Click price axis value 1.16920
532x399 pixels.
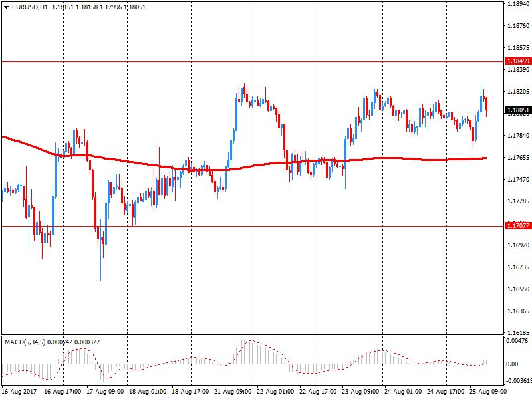click(518, 245)
